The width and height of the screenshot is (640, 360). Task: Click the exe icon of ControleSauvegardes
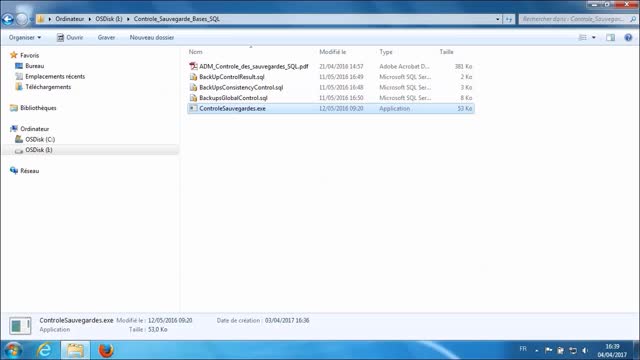[x=193, y=109]
